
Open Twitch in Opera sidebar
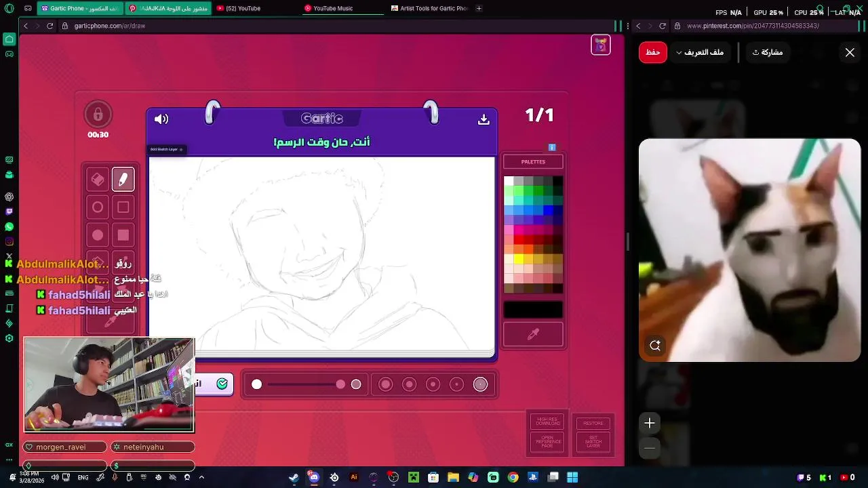click(x=9, y=211)
